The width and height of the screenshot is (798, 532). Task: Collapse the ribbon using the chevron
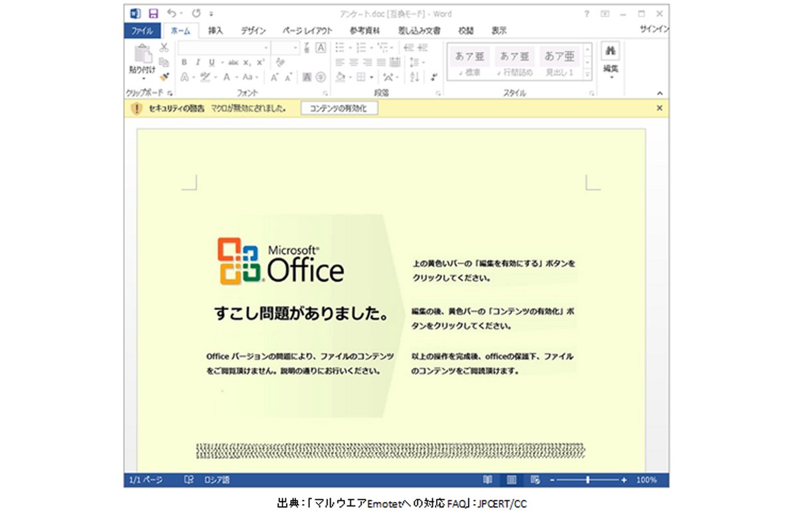pyautogui.click(x=660, y=94)
